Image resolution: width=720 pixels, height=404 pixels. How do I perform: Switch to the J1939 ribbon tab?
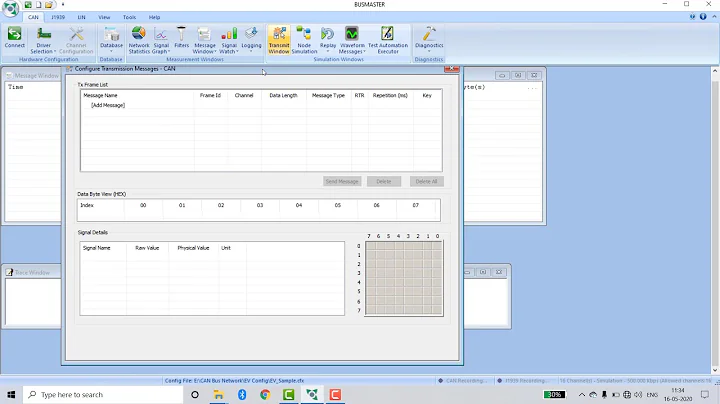click(x=58, y=17)
